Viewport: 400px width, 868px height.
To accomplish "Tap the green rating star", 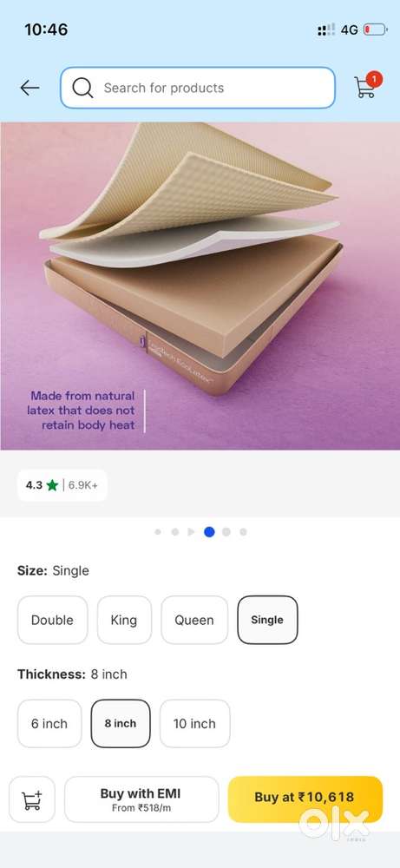I will point(52,485).
